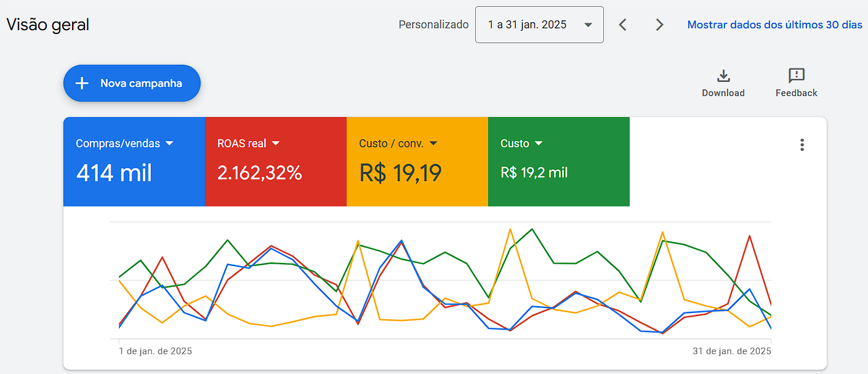Select the red ROAS real metric card

pyautogui.click(x=276, y=161)
